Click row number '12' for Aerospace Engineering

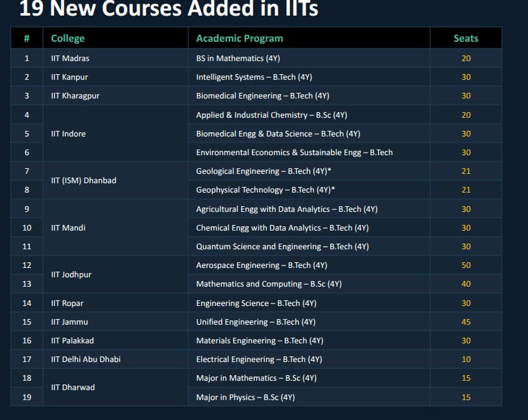click(x=27, y=265)
